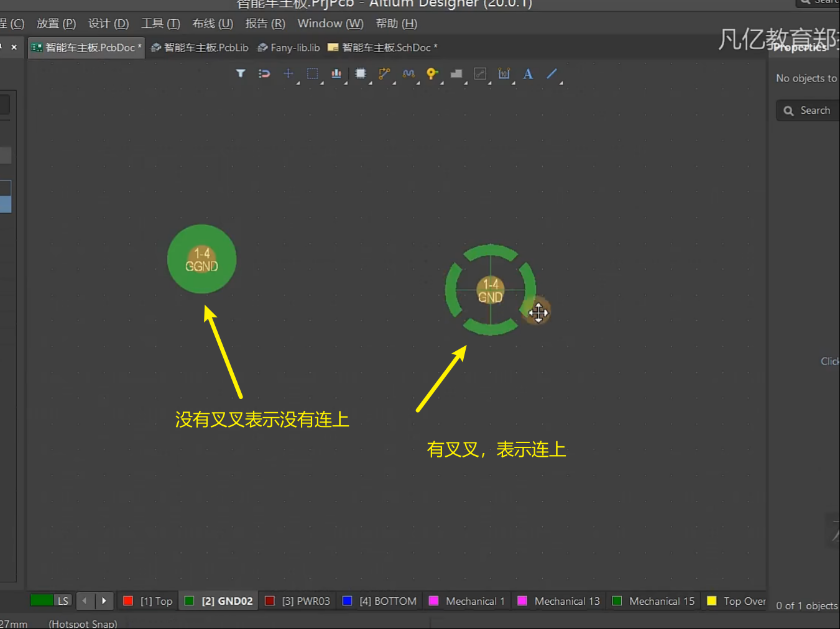
Task: Click the red Top layer color swatch
Action: click(128, 601)
